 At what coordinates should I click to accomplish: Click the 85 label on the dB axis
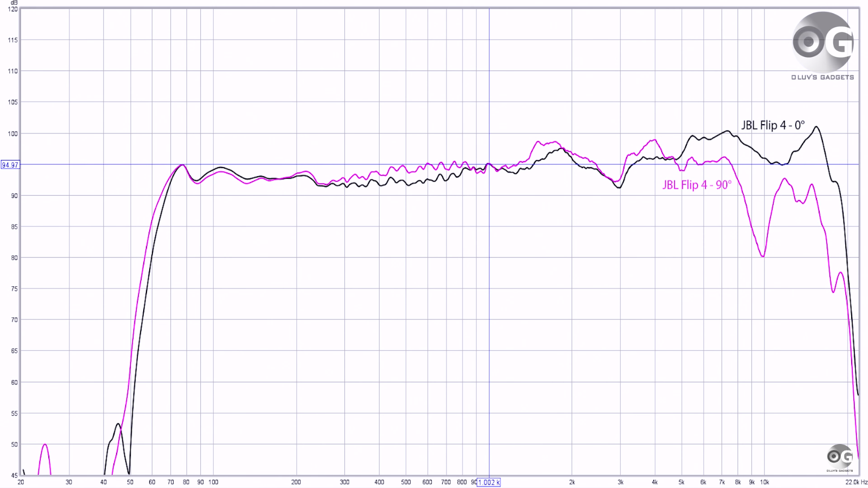15,227
